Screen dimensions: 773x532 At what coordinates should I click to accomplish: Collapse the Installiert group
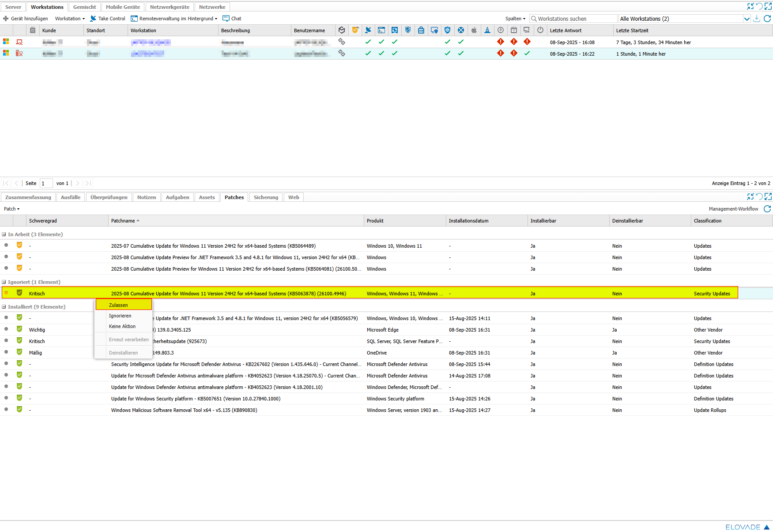4,307
